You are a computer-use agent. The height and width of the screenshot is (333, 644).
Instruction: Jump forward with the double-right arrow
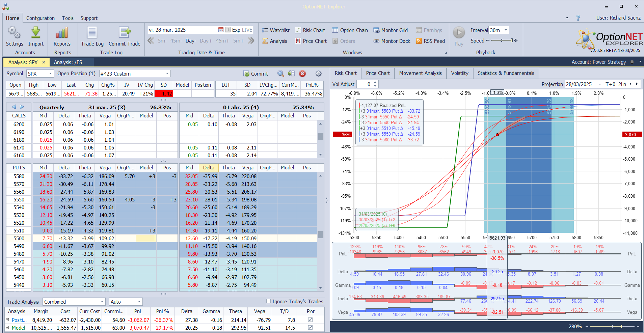(x=251, y=41)
